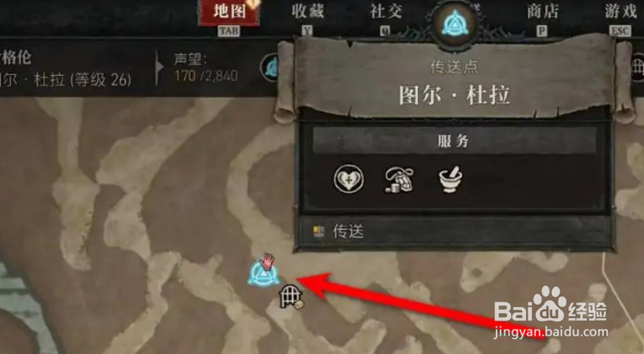644x354 pixels.
Task: Click the red hand marker on map
Action: point(268,260)
